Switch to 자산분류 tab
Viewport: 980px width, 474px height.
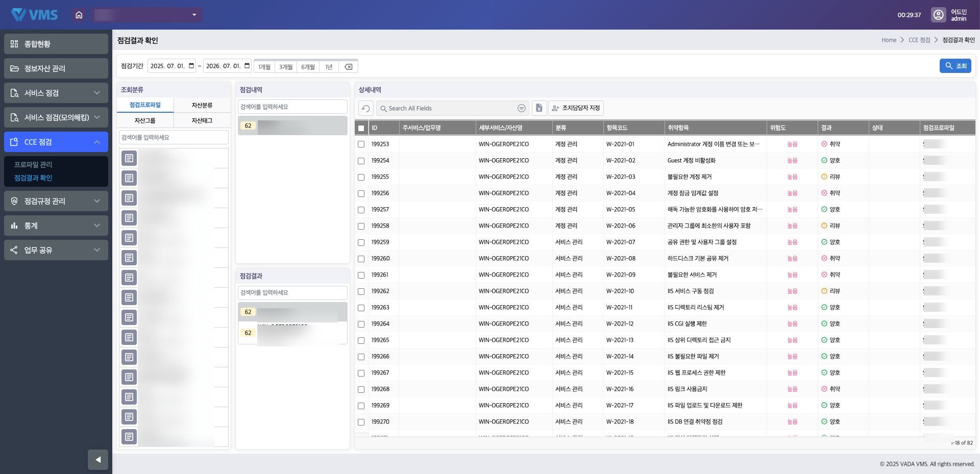202,105
